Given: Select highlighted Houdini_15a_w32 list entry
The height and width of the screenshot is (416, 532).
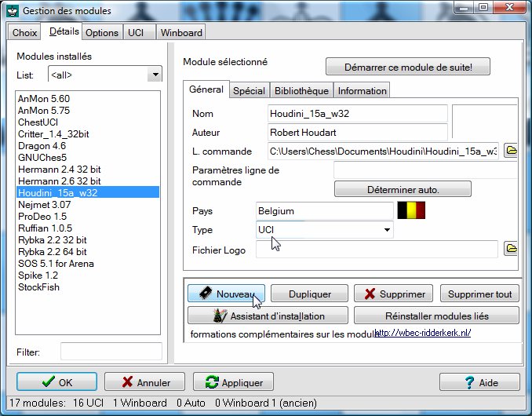Looking at the screenshot, I should [x=88, y=193].
